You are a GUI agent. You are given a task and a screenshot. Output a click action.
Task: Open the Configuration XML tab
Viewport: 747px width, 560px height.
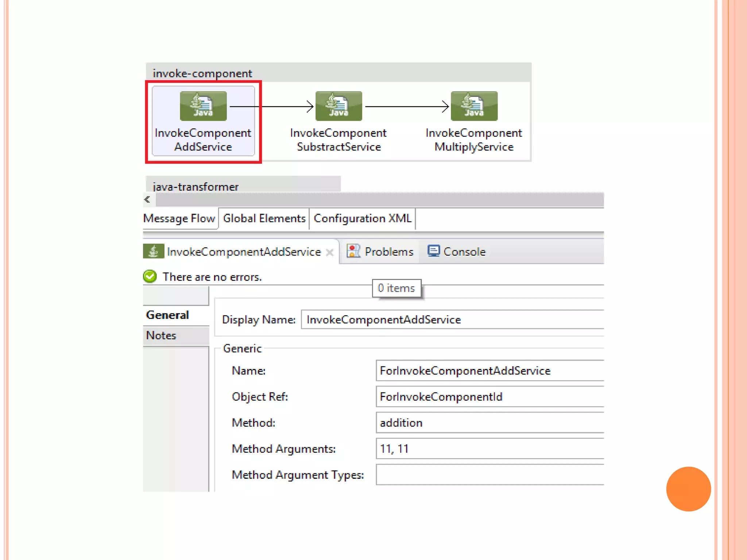pyautogui.click(x=362, y=218)
